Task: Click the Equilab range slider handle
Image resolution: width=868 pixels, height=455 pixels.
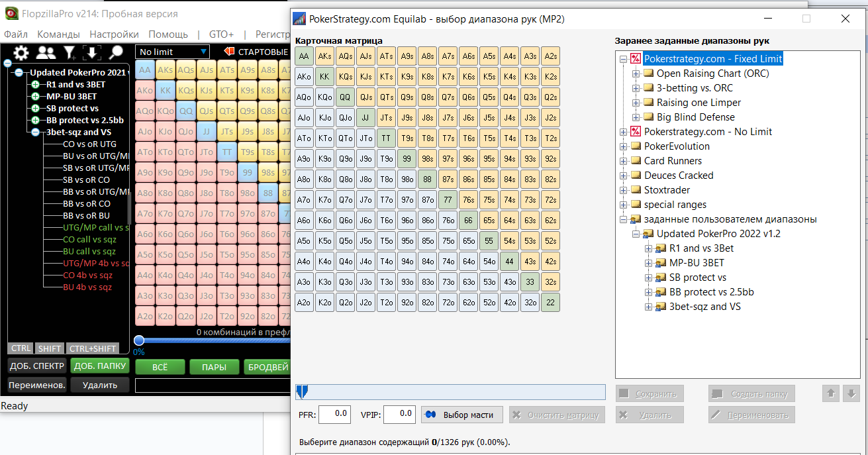Action: [x=302, y=392]
